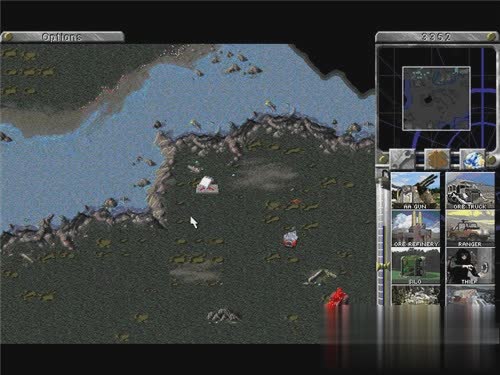Image resolution: width=500 pixels, height=375 pixels.
Task: Click the radar minimap terrain view
Action: (436, 98)
